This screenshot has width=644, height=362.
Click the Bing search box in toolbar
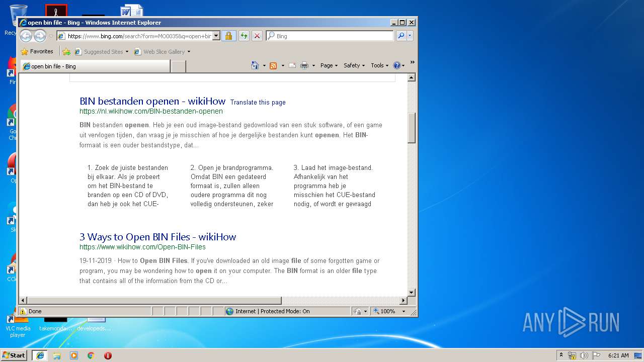tap(330, 36)
